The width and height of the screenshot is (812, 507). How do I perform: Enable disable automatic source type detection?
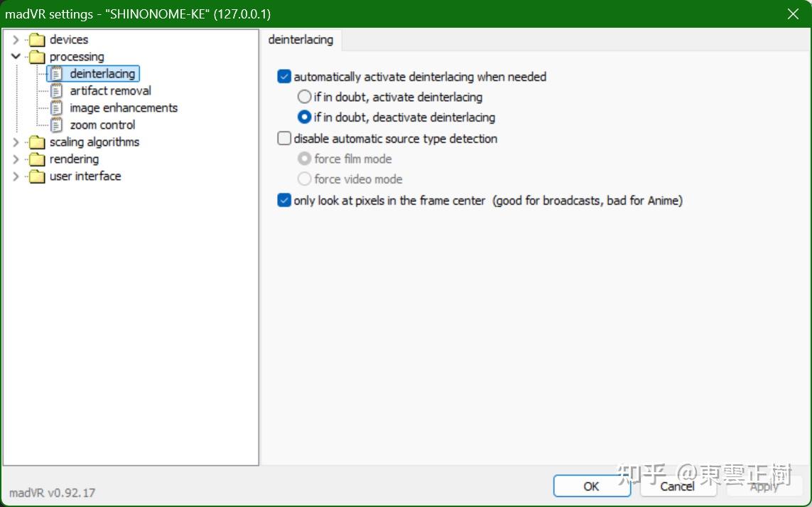284,139
